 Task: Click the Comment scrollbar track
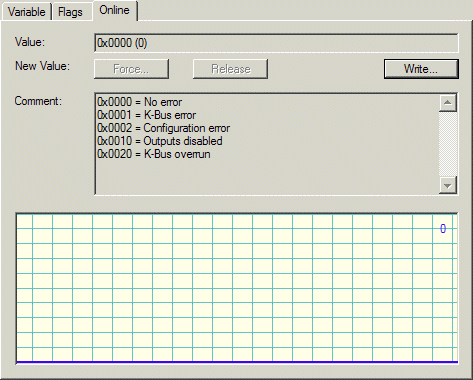(448, 144)
